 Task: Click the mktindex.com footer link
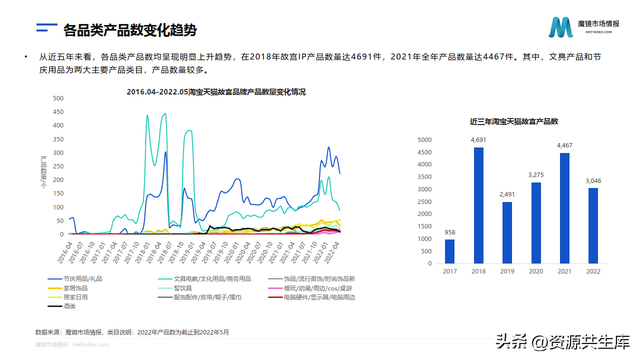pos(91,344)
